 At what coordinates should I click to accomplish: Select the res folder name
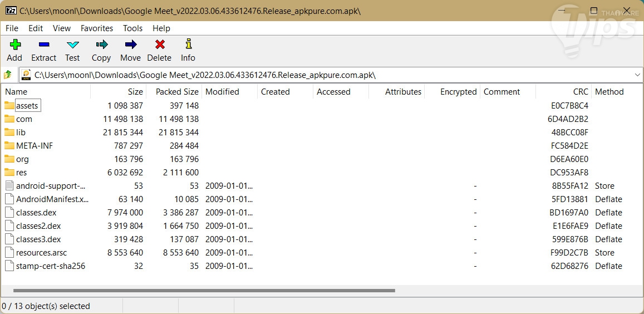(x=22, y=173)
